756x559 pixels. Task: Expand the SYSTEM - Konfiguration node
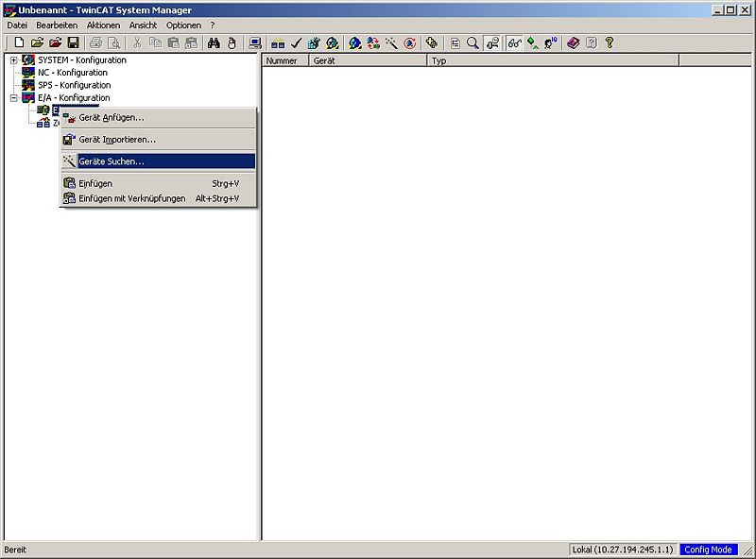[14, 60]
